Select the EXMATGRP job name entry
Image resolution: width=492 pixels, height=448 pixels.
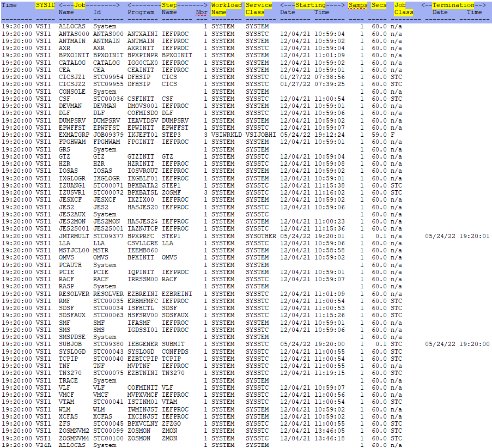(x=72, y=135)
